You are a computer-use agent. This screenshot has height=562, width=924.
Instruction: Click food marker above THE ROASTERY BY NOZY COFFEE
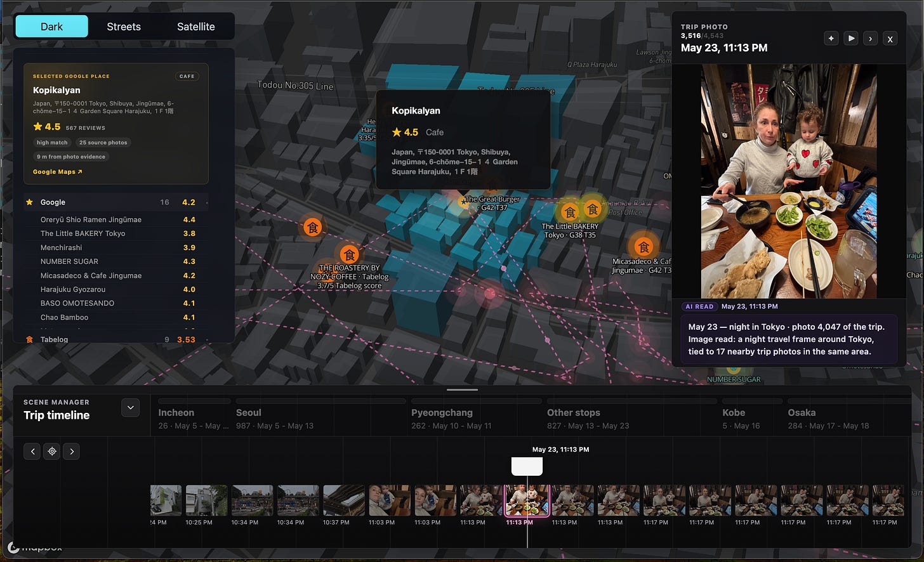tap(349, 255)
